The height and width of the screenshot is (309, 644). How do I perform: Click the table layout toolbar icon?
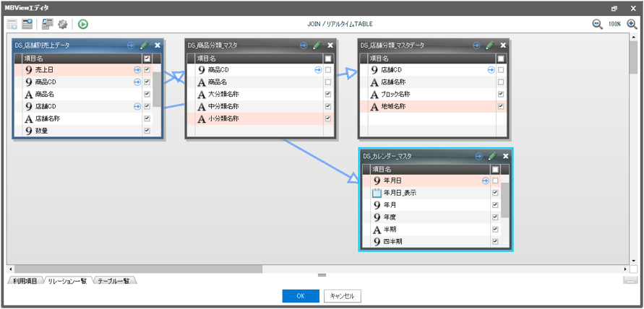click(47, 25)
